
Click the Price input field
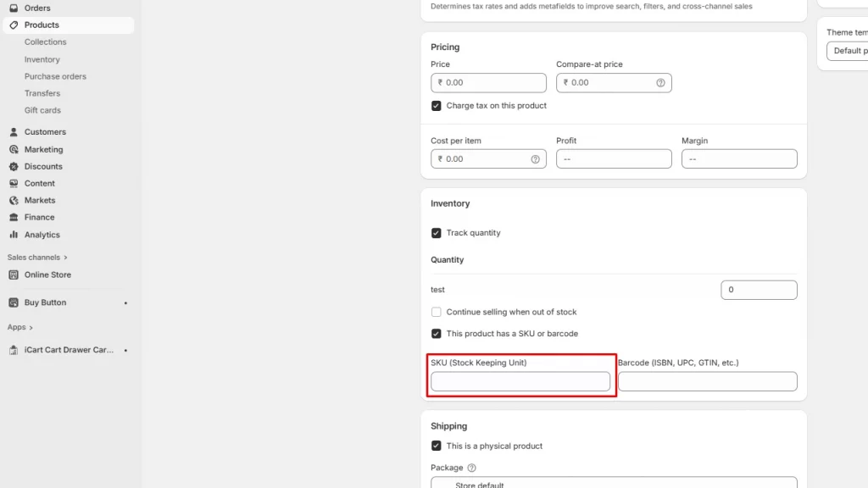click(x=488, y=82)
